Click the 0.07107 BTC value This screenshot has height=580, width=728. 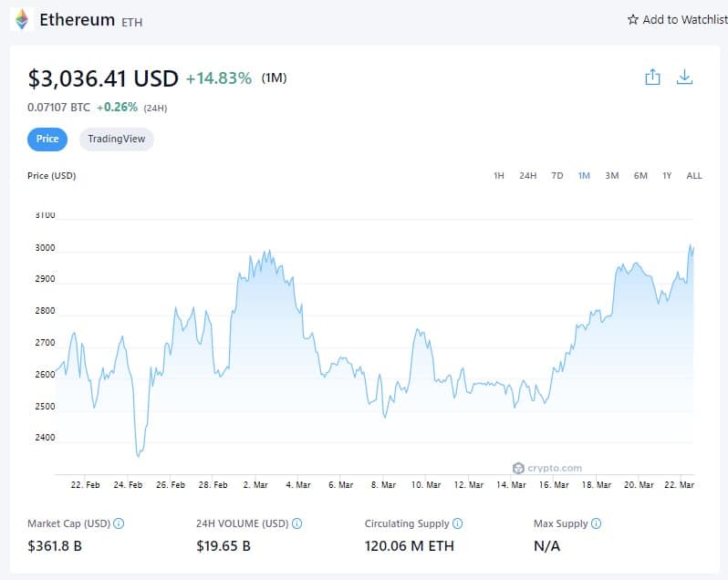click(x=58, y=108)
